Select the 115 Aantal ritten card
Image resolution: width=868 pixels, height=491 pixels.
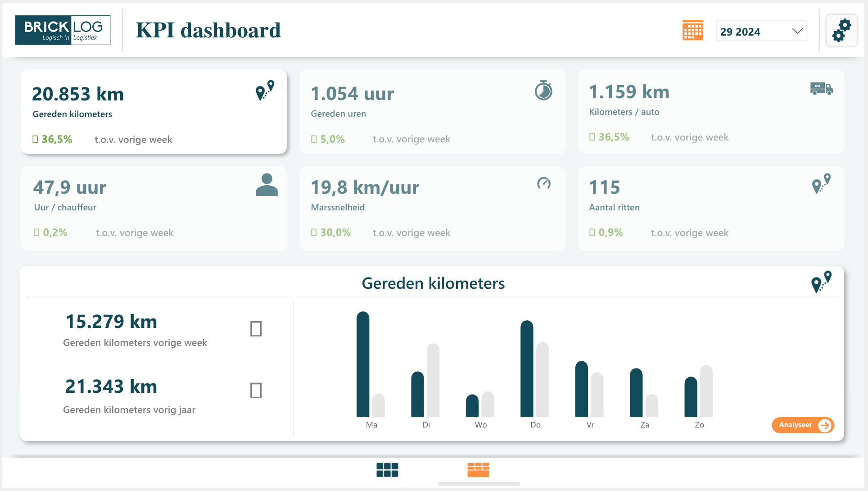coord(711,209)
